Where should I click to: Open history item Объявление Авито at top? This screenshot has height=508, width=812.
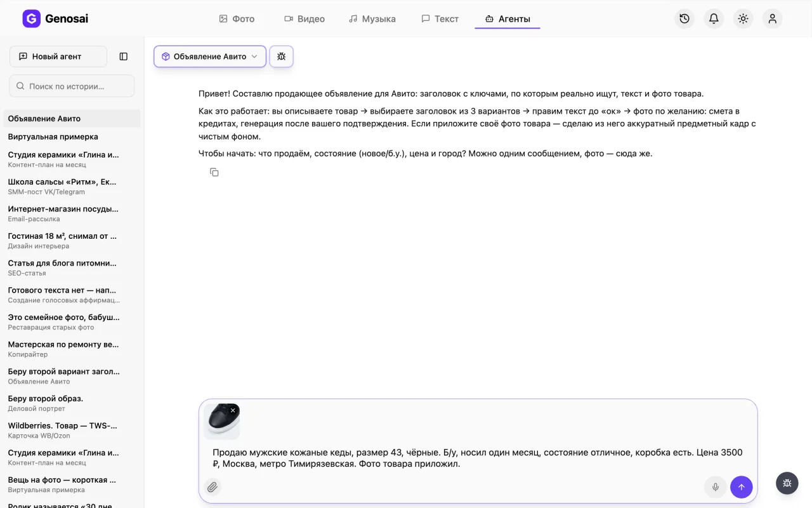click(72, 119)
